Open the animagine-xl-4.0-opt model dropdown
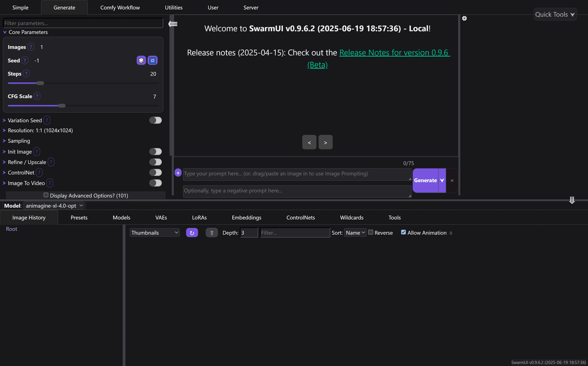Viewport: 588px width, 366px height. [x=54, y=205]
